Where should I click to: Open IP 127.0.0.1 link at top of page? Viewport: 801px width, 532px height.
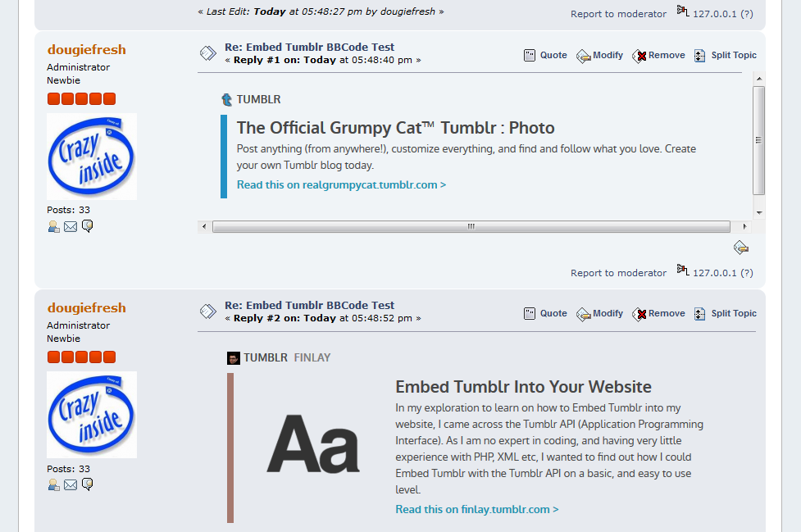point(715,14)
